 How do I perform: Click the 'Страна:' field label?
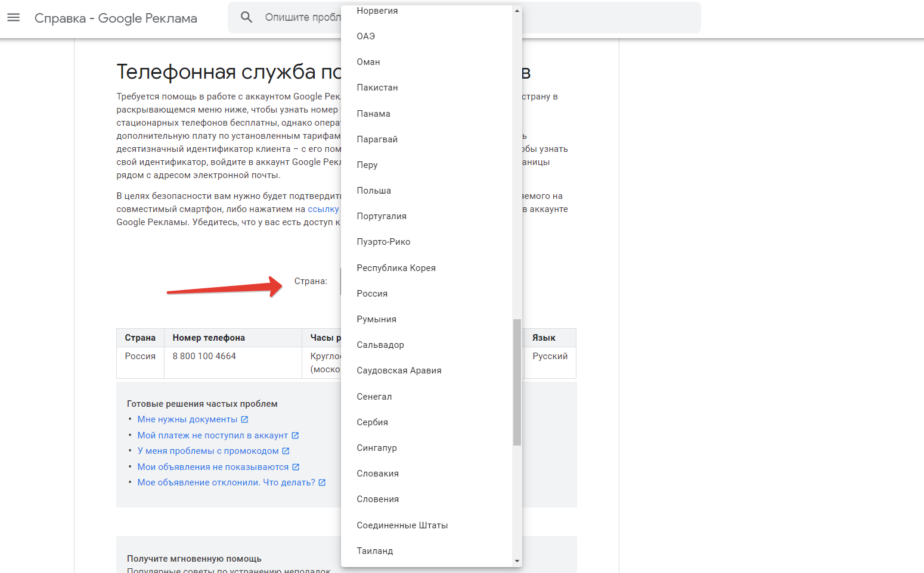tap(311, 281)
